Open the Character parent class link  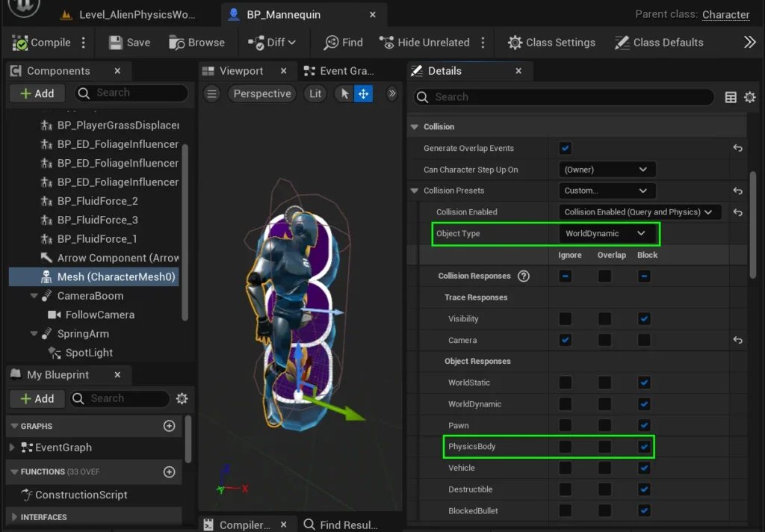point(725,14)
